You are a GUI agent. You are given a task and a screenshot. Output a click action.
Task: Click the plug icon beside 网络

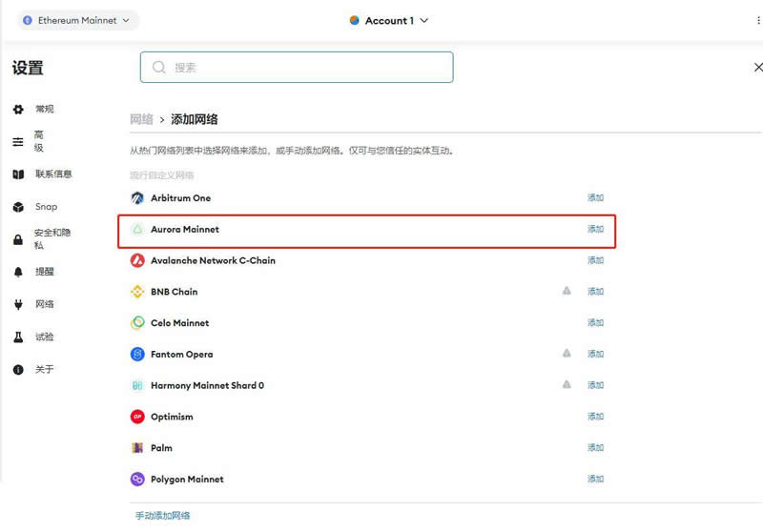18,304
